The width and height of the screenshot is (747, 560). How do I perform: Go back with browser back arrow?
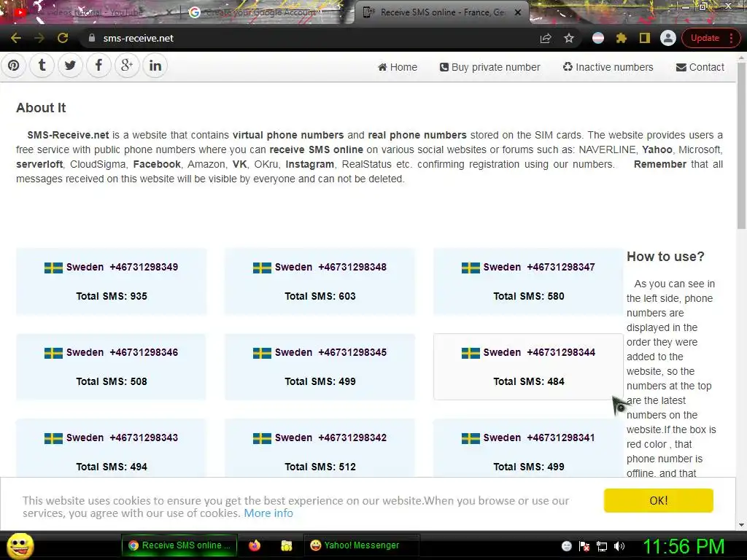point(16,38)
